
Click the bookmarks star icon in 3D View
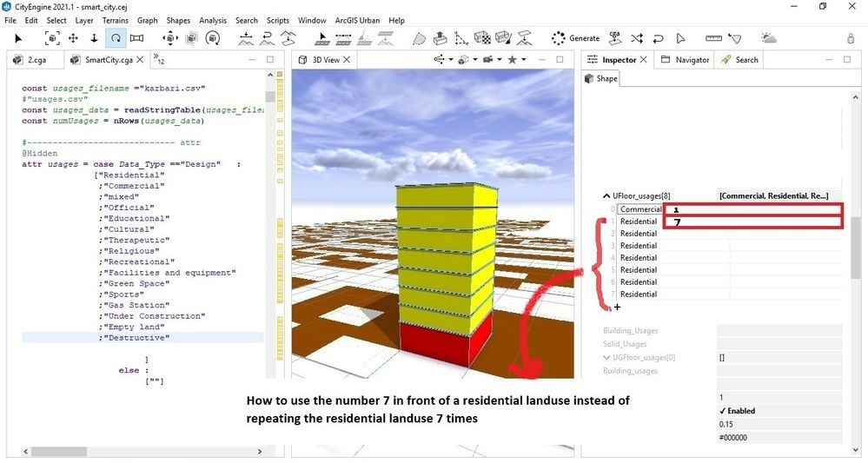click(x=513, y=60)
